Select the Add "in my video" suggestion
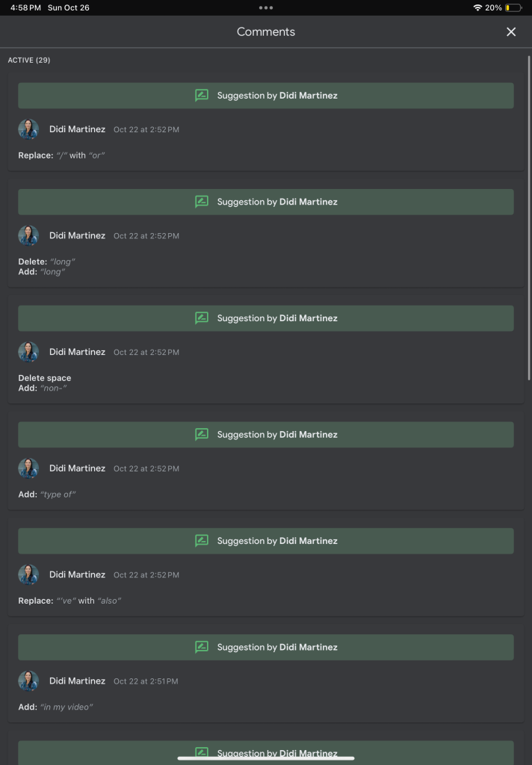The image size is (532, 765). click(55, 707)
